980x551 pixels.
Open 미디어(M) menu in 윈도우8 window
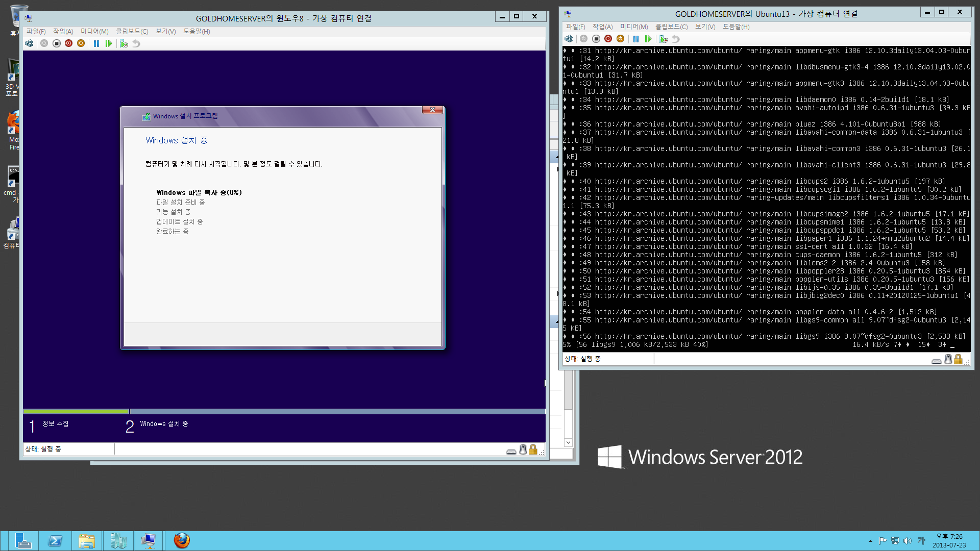tap(94, 32)
